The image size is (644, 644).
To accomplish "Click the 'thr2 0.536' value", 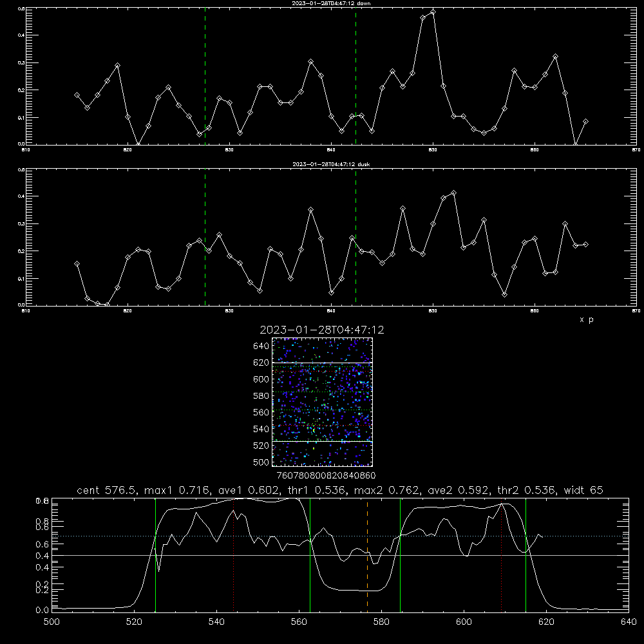I will pyautogui.click(x=528, y=490).
